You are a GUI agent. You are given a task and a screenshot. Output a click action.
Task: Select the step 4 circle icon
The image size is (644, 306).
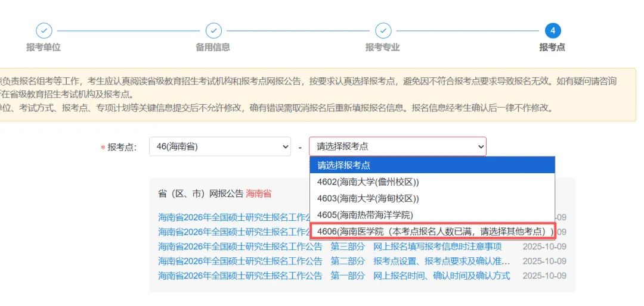(x=552, y=30)
